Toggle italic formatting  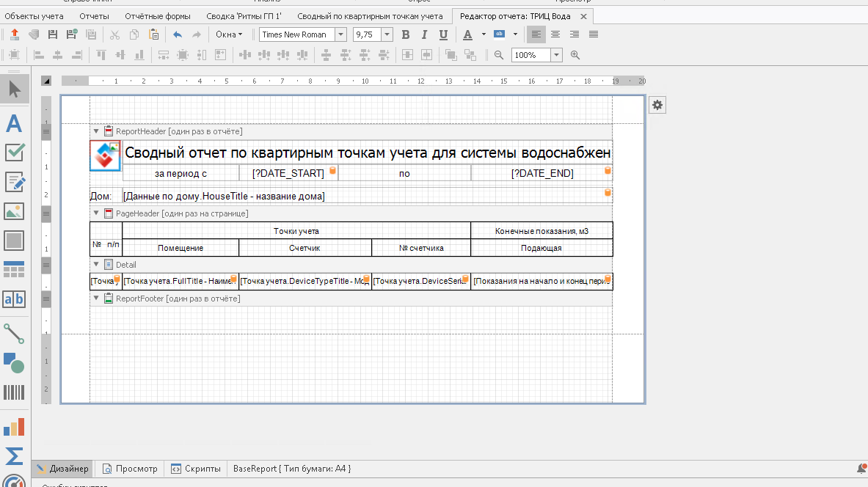pos(424,34)
